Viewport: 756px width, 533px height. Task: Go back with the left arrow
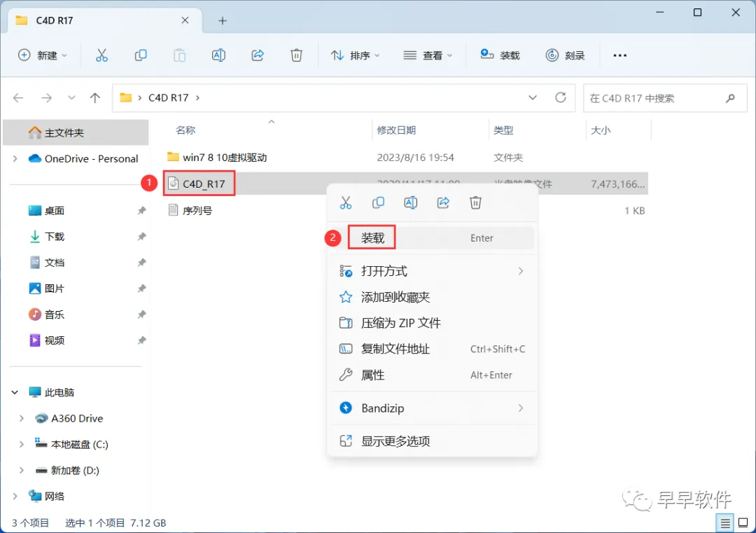(x=18, y=98)
